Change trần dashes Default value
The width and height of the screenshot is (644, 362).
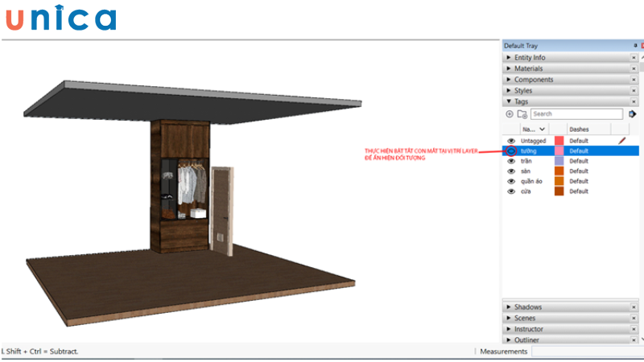tap(579, 161)
